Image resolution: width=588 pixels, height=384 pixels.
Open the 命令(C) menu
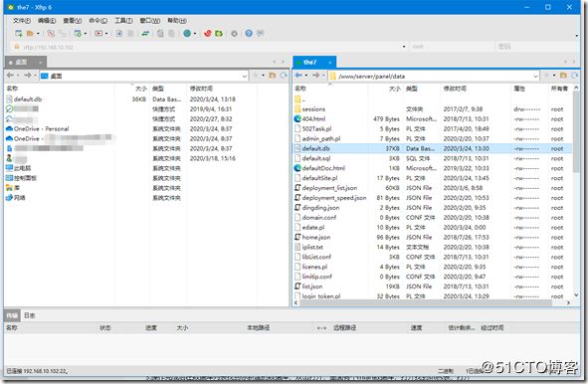98,20
